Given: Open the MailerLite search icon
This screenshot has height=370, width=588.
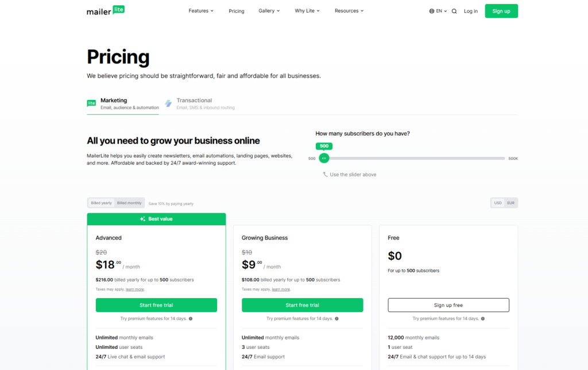Looking at the screenshot, I should tap(454, 10).
